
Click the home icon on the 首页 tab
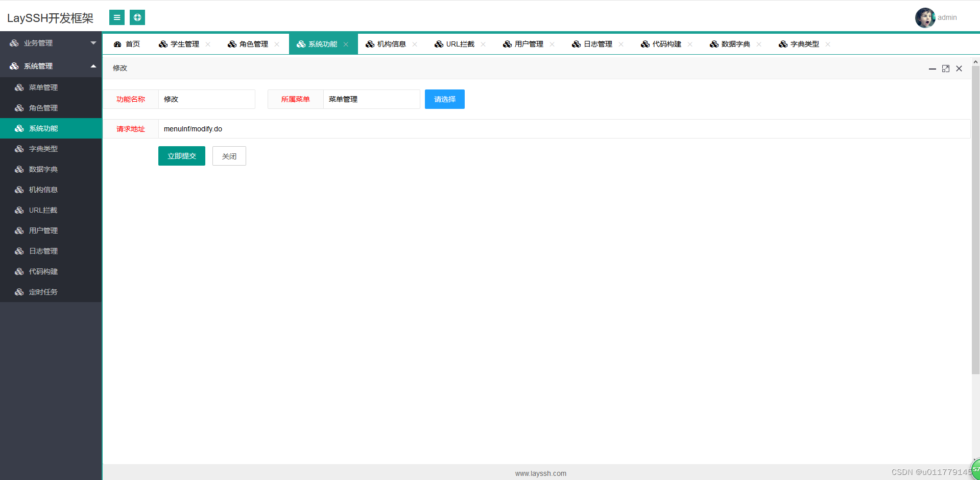(x=118, y=44)
